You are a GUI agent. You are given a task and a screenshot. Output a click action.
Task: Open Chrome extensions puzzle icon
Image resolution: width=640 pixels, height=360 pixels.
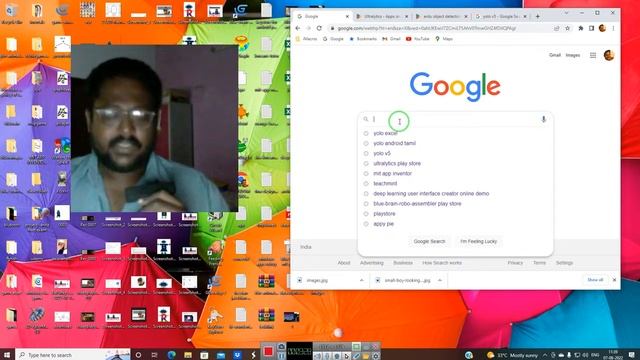click(581, 28)
